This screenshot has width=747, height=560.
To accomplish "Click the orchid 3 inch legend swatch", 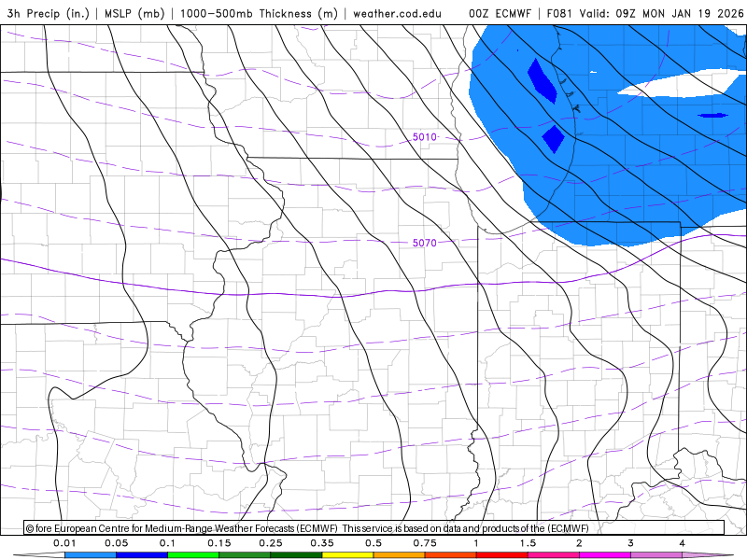I will (x=656, y=555).
